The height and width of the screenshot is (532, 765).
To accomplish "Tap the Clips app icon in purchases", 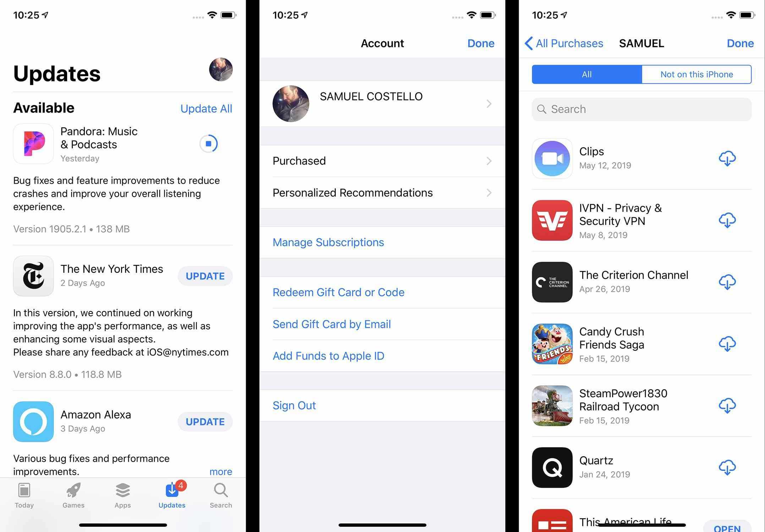I will click(x=552, y=158).
